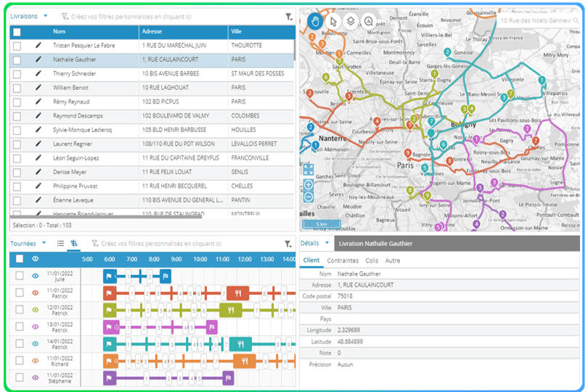Viewport: 588px width, 392px height.
Task: Click Tournées custom filter field
Action: [x=161, y=244]
